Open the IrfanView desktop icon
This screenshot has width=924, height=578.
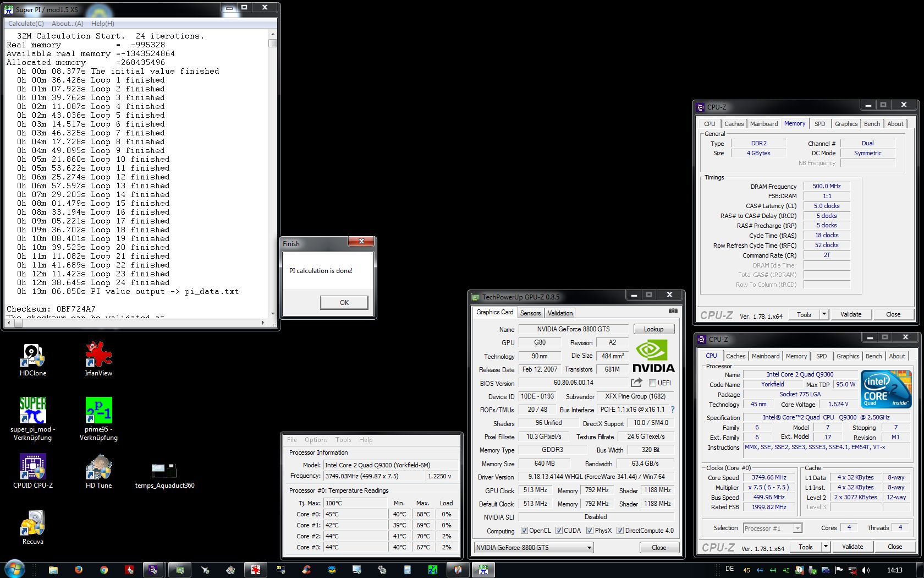coord(98,361)
